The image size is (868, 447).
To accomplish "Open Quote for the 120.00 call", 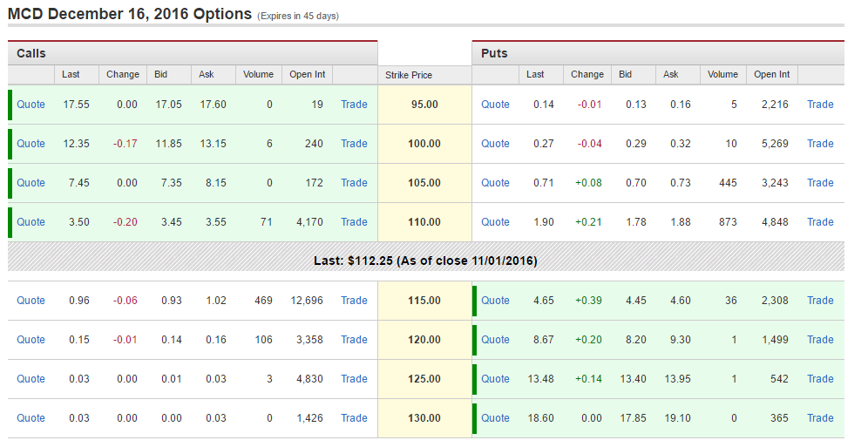I will 31,340.
